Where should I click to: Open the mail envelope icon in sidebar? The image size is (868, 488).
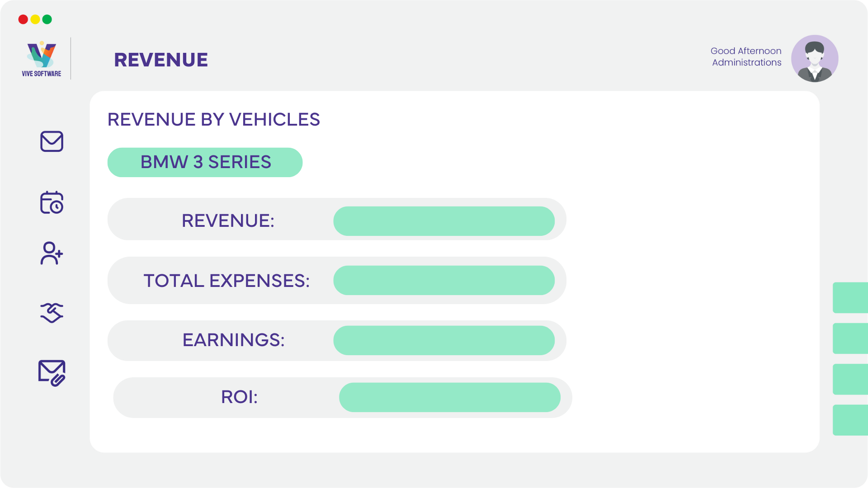(x=52, y=141)
